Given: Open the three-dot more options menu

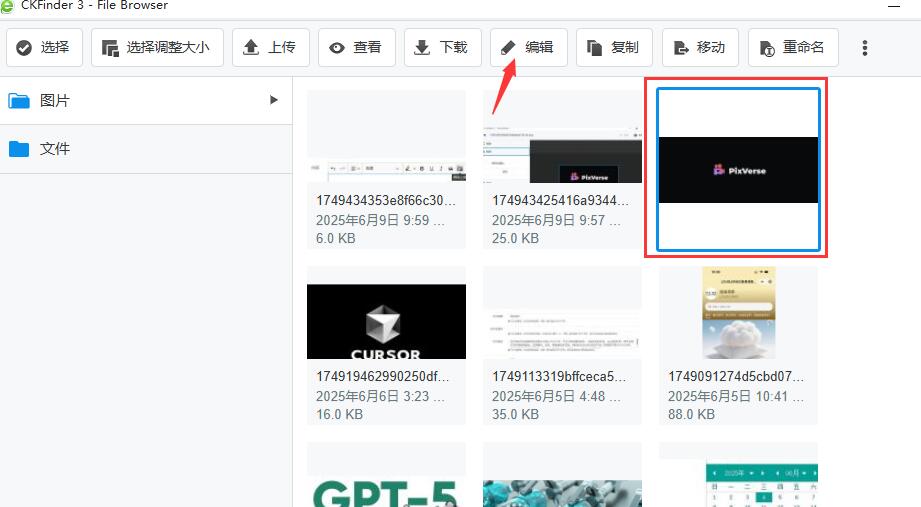Looking at the screenshot, I should coord(865,47).
